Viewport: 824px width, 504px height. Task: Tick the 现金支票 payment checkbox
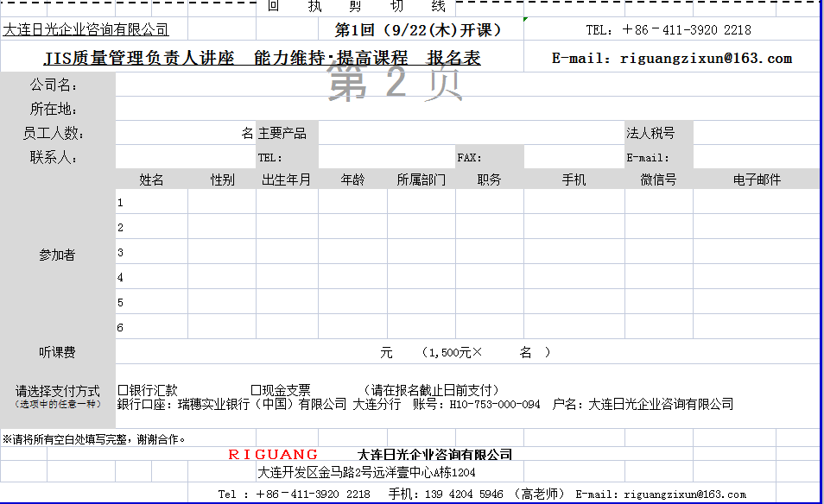(256, 390)
